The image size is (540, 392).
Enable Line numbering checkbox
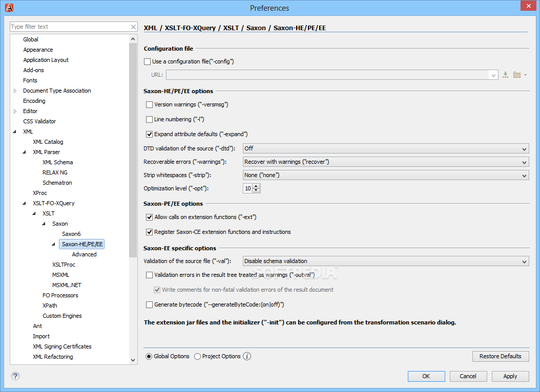click(x=149, y=119)
